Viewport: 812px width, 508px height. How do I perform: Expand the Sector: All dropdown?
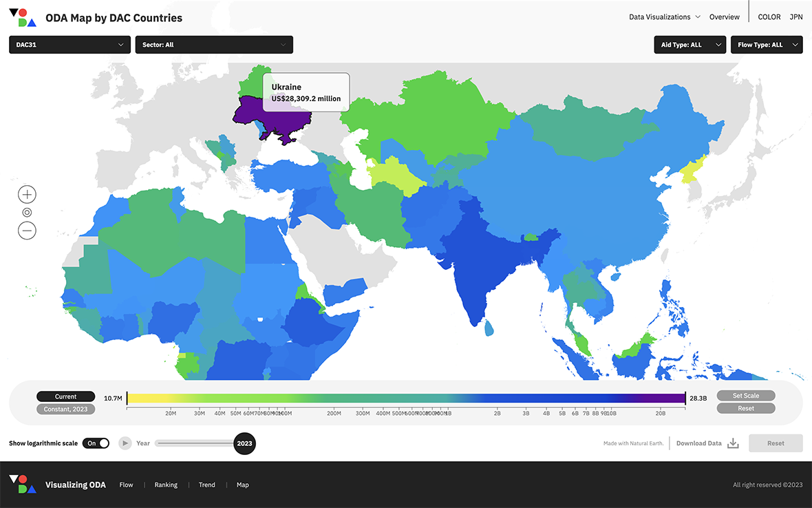coord(213,45)
